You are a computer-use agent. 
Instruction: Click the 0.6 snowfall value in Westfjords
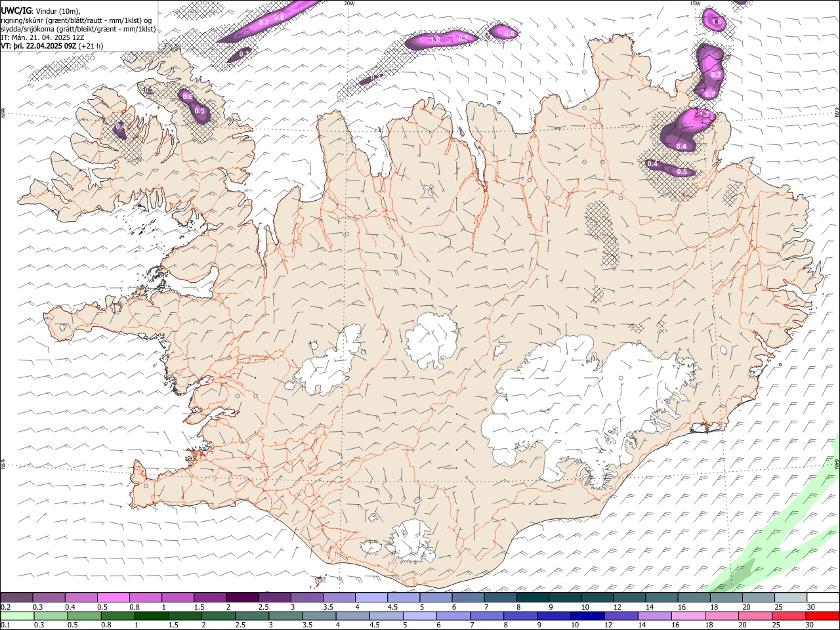(x=188, y=97)
